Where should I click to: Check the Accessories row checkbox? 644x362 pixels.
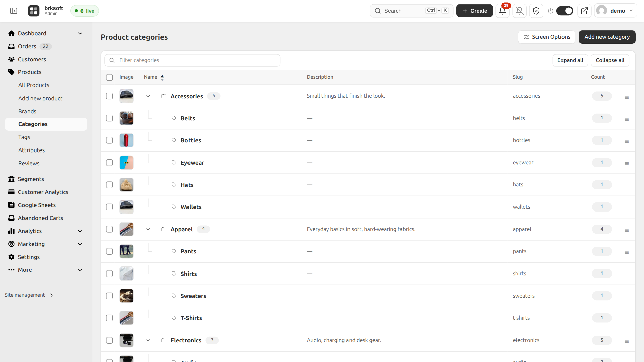point(109,96)
